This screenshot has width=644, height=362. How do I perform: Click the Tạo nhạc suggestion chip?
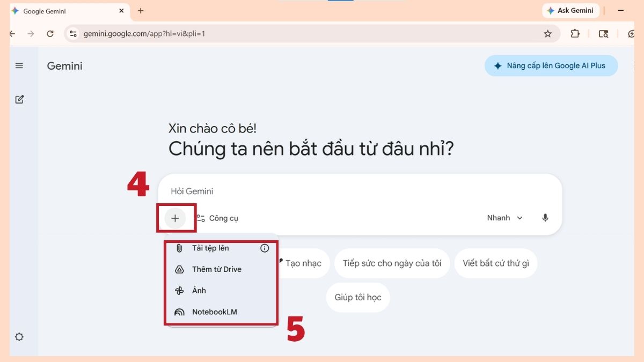tap(302, 263)
